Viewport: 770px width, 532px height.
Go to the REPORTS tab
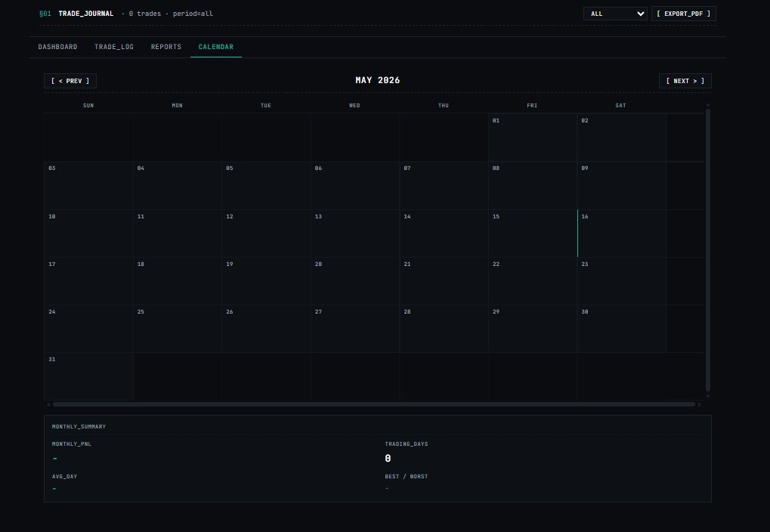(166, 47)
